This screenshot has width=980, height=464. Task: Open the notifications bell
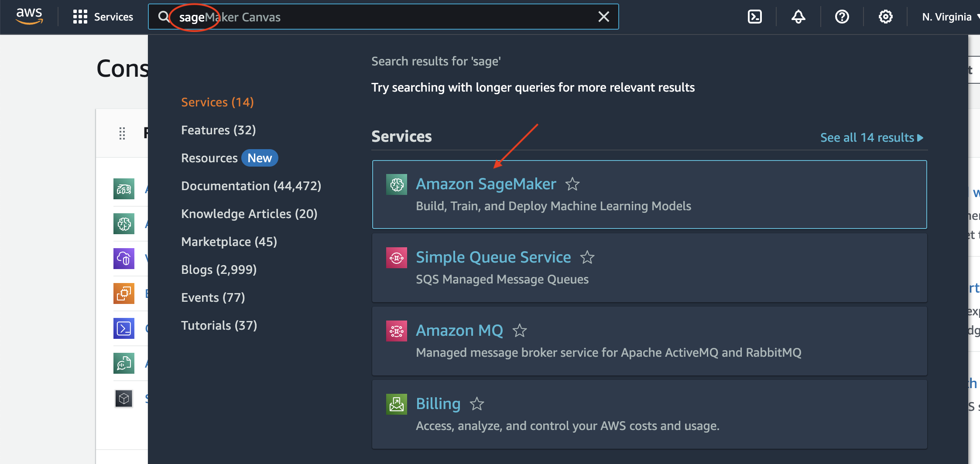(x=798, y=17)
